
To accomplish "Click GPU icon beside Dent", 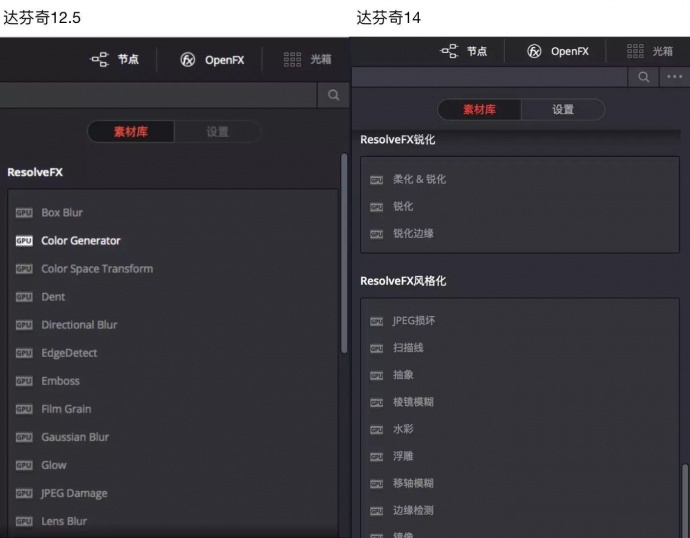I will coord(24,297).
